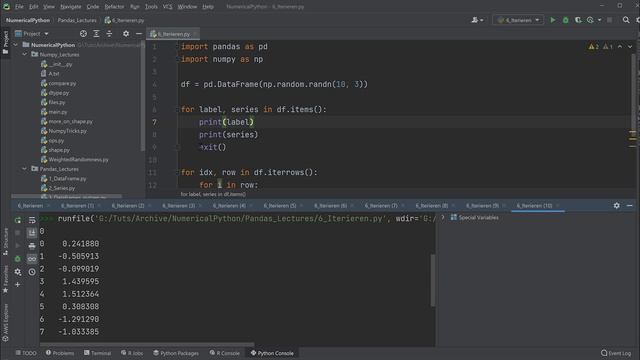Image resolution: width=640 pixels, height=360 pixels.
Task: Click the console horizontal scrollbar
Action: [147, 344]
